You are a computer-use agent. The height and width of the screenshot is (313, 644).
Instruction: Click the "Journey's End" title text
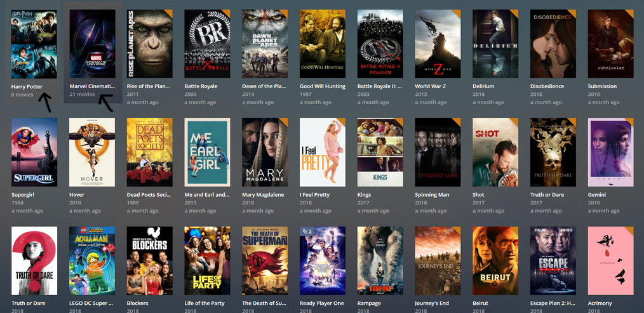(x=432, y=303)
